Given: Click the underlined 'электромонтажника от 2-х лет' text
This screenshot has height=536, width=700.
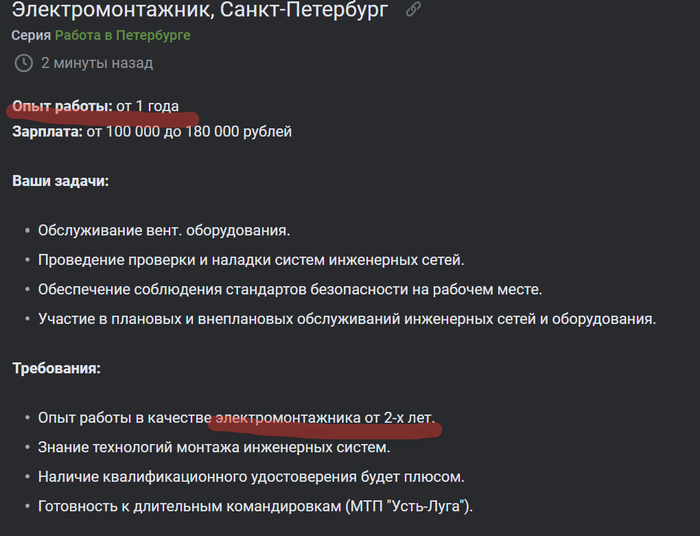Looking at the screenshot, I should click(x=325, y=418).
